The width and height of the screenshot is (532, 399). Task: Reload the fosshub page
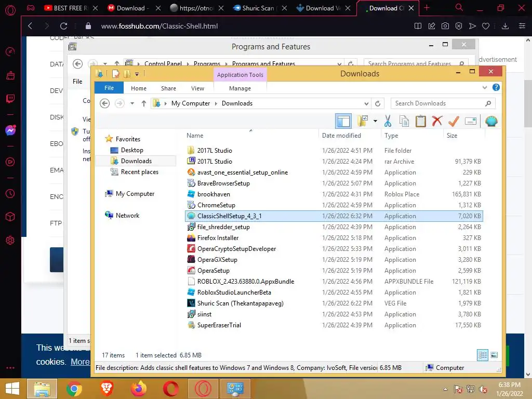[x=63, y=26]
